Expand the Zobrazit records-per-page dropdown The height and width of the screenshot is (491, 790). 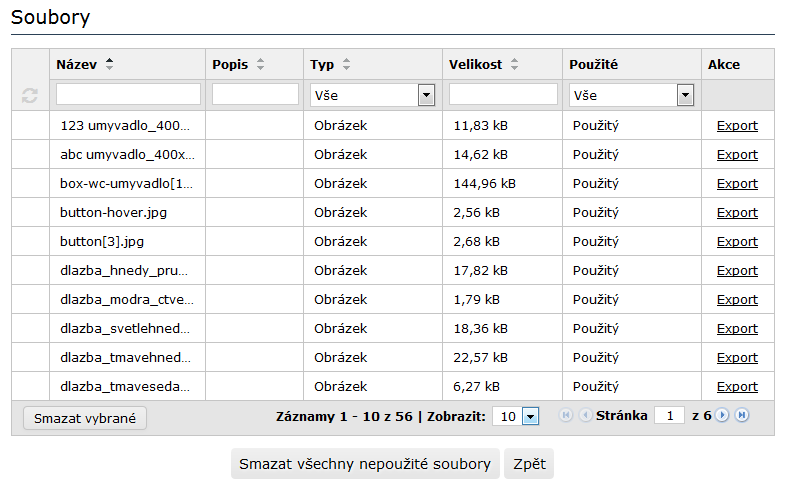click(530, 416)
